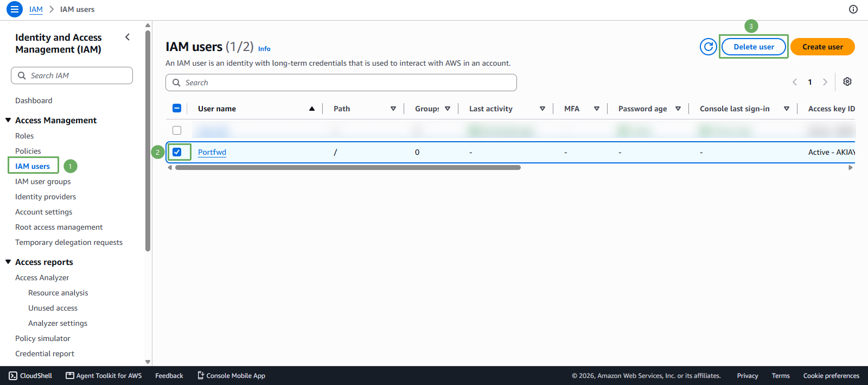Open Groups column sort dropdown

(448, 109)
